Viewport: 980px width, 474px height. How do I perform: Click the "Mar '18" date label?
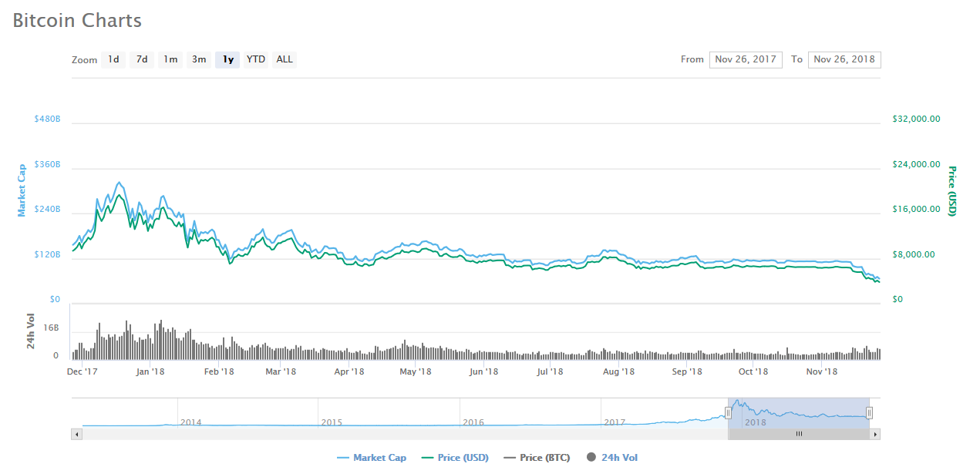281,371
